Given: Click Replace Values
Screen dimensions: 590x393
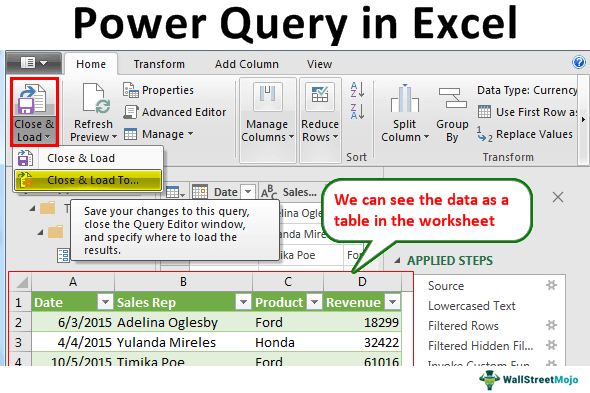Looking at the screenshot, I should [525, 134].
